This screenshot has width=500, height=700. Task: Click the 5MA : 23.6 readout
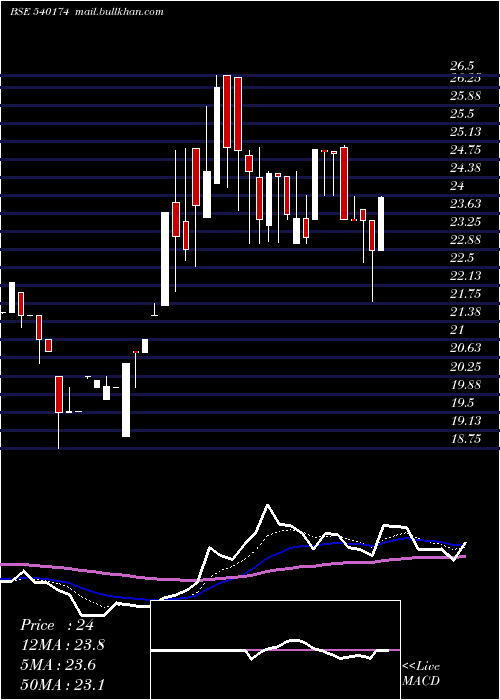tap(60, 664)
